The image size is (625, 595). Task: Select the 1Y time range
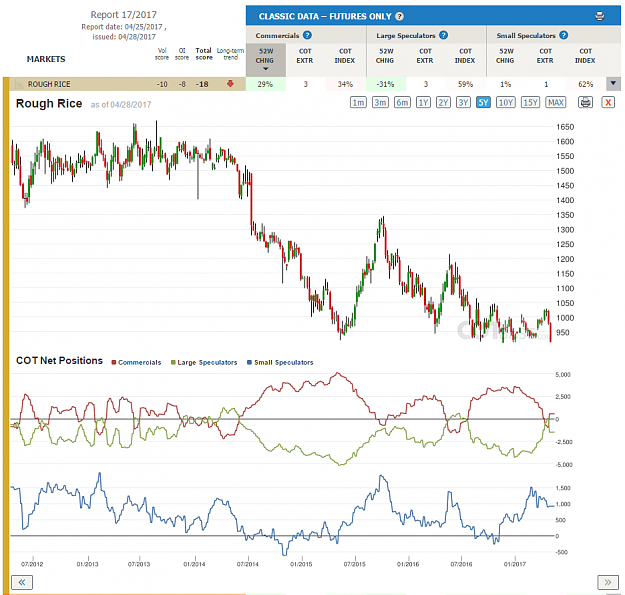(423, 102)
